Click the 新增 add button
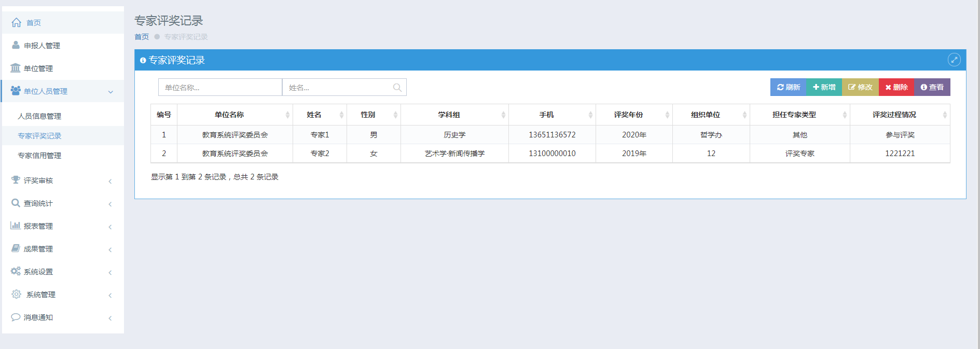Image resolution: width=980 pixels, height=349 pixels. point(824,87)
